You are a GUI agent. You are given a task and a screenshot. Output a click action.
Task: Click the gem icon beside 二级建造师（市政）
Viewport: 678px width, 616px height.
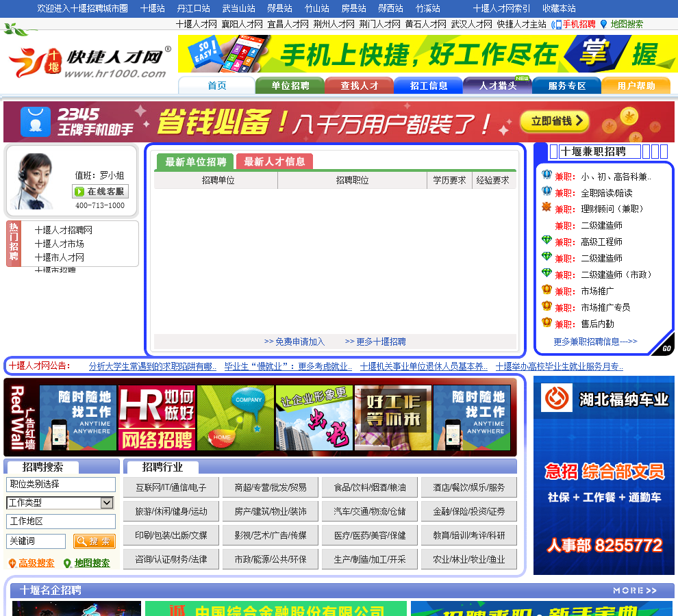(x=547, y=273)
